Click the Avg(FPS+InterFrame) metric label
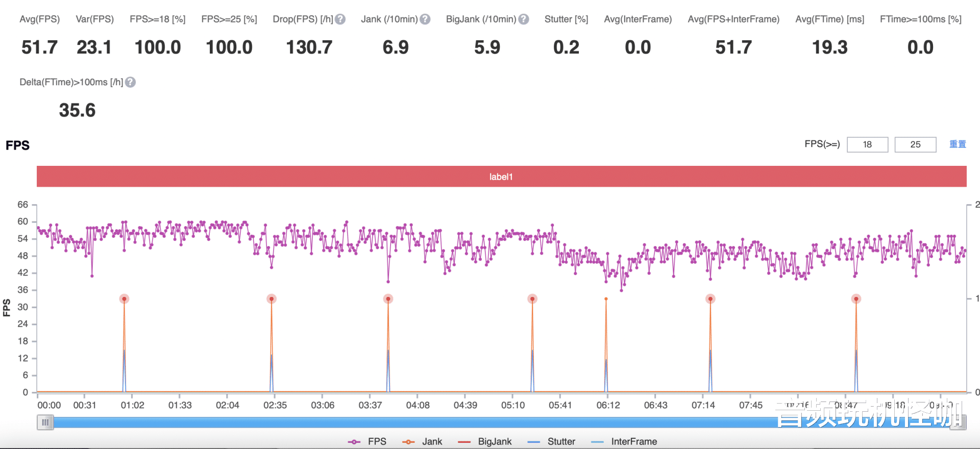 coord(734,19)
